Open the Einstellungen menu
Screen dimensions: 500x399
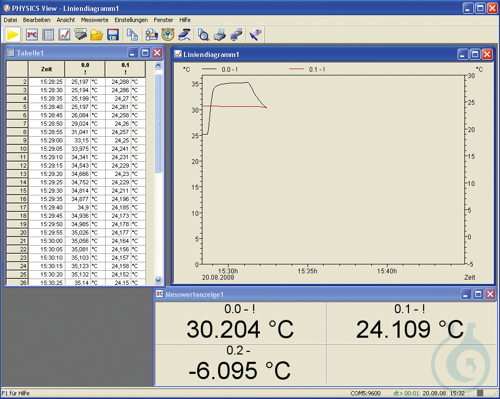click(131, 20)
